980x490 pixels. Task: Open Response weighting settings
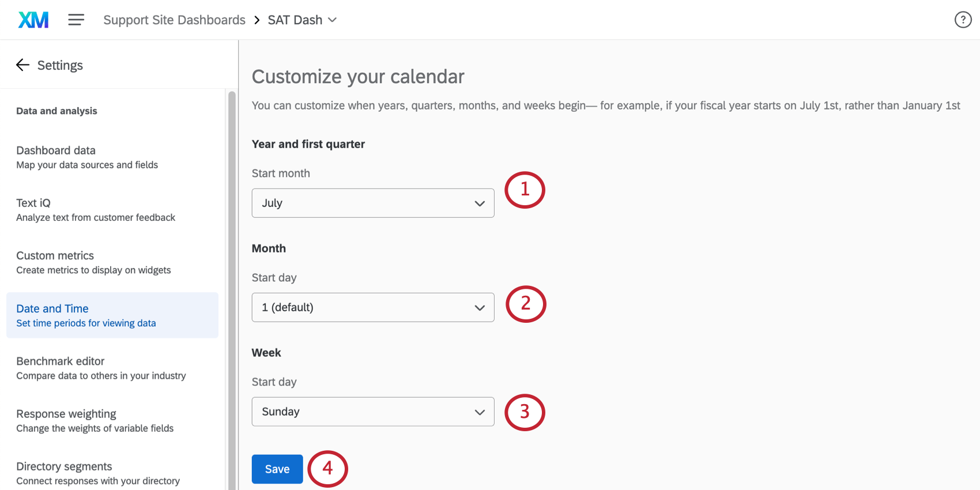(66, 413)
